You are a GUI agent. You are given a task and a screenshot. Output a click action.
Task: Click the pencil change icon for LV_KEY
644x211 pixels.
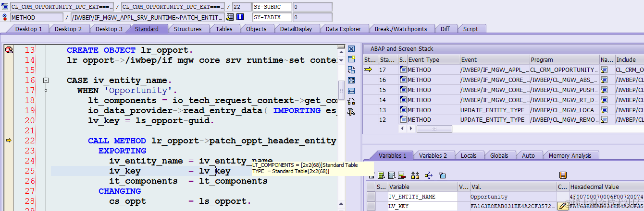(x=563, y=206)
